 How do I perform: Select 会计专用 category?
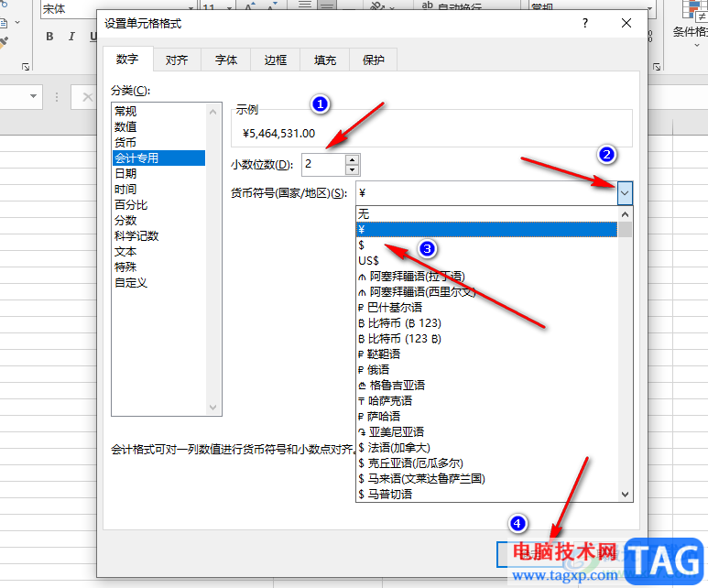click(x=158, y=158)
